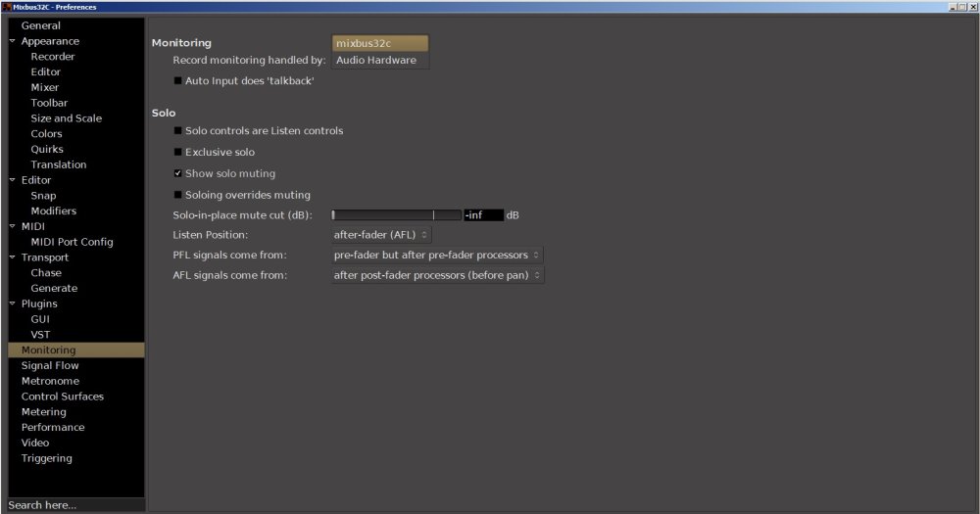Open Size and Scale settings

coord(67,118)
